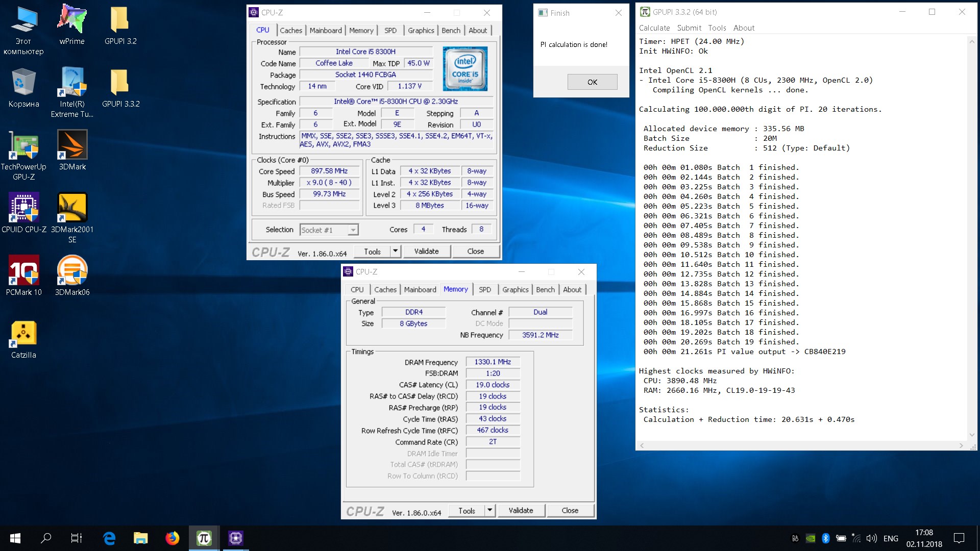The image size is (980, 551).
Task: Launch Microsoft Edge from taskbar
Action: 109,538
